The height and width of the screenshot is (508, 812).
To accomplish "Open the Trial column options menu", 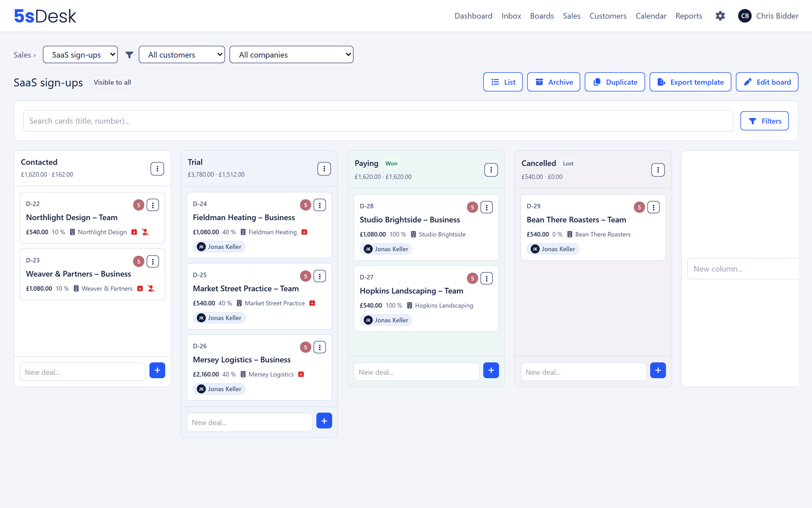I will 324,169.
